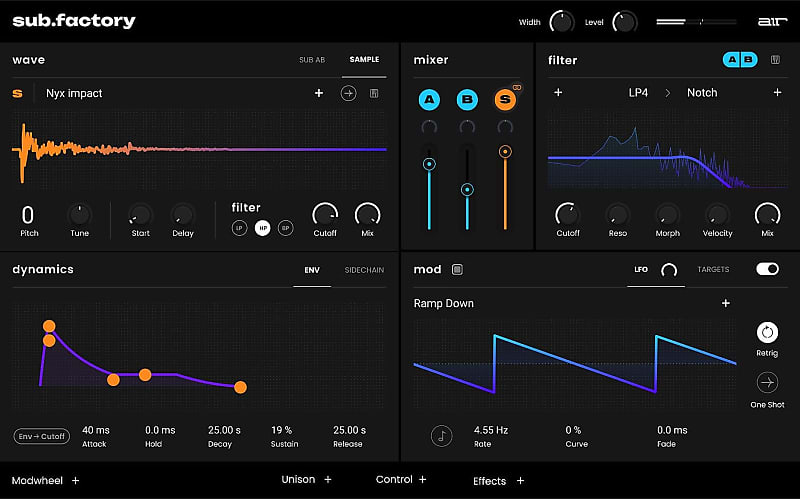Select the LP filter type

point(239,228)
